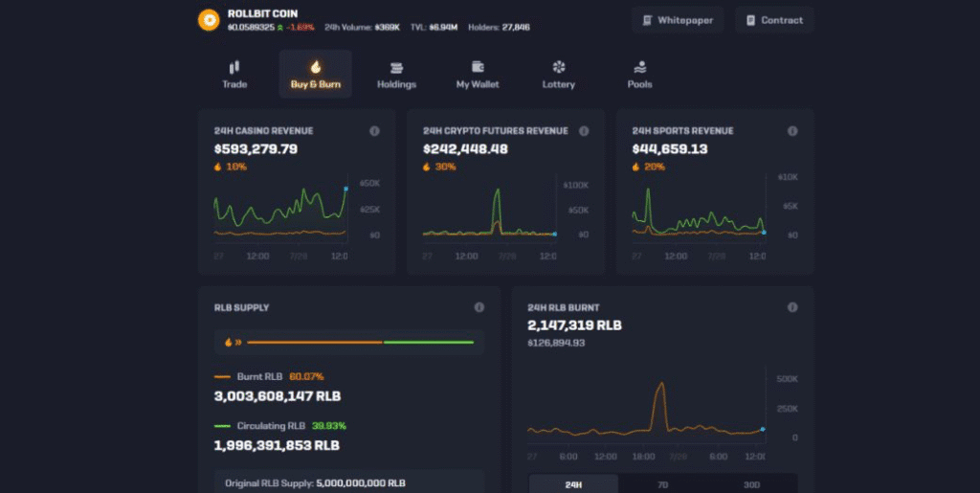The width and height of the screenshot is (980, 493).
Task: Open info icon for 24H Crypto Futures Revenue
Action: pos(584,131)
